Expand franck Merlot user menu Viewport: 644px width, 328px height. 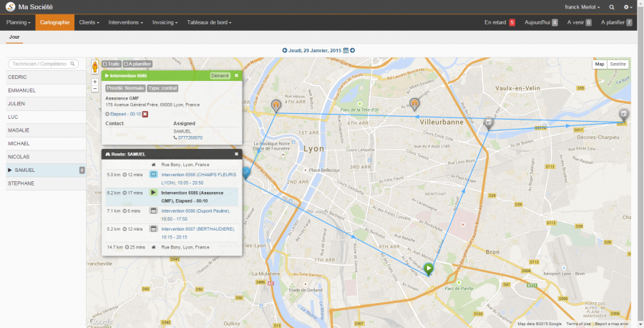[582, 7]
